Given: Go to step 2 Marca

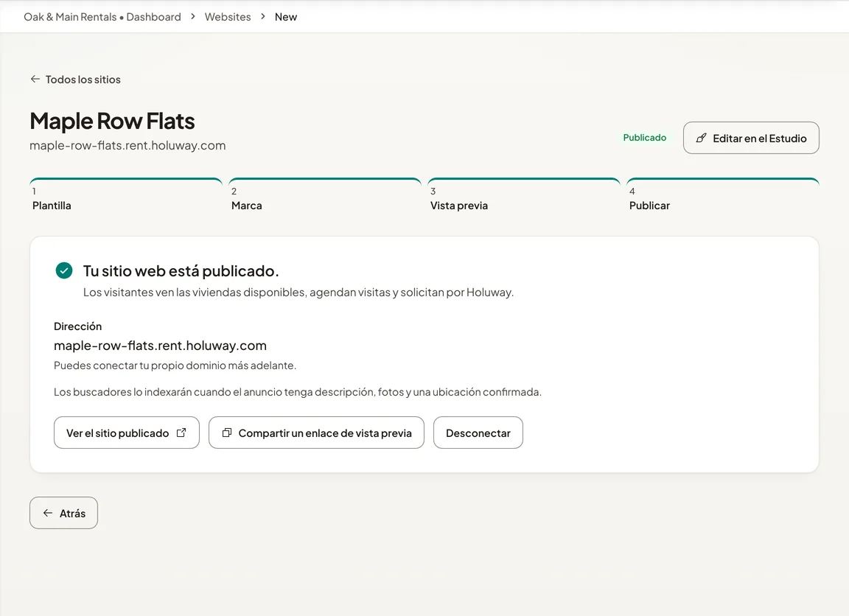Looking at the screenshot, I should click(325, 195).
